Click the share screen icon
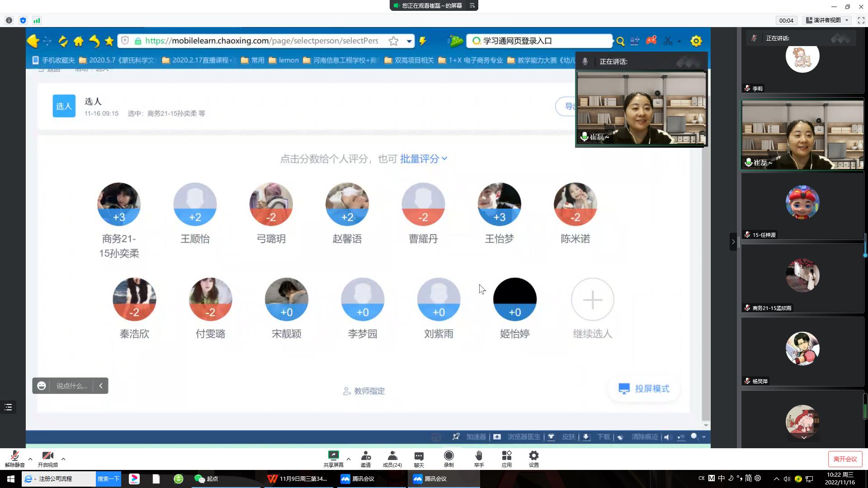 point(333,455)
